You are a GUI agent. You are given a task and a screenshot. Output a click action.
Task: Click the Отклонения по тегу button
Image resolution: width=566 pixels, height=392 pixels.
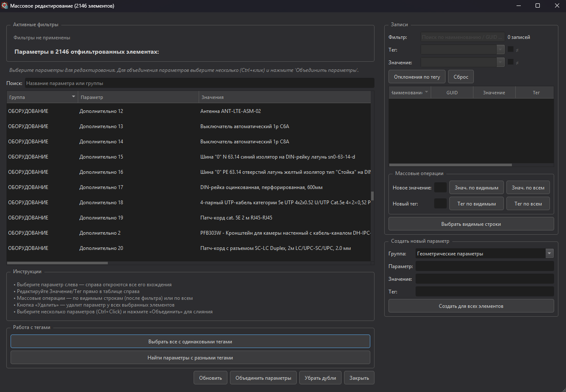[417, 77]
